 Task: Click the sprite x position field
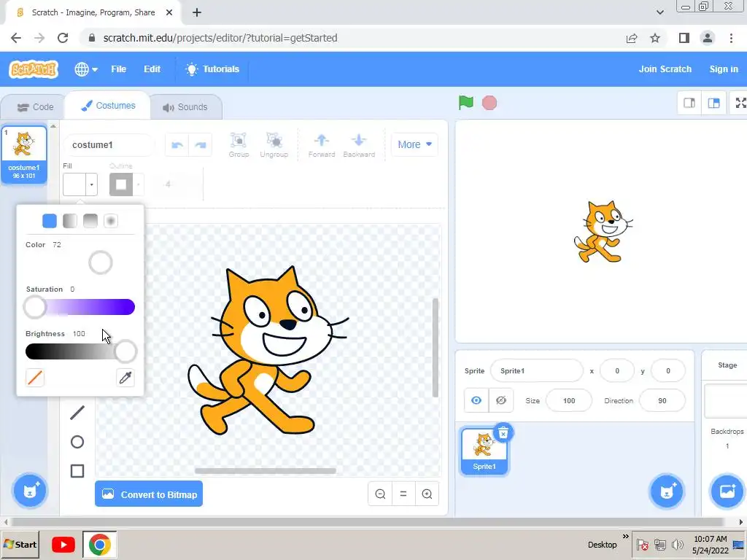click(x=617, y=371)
